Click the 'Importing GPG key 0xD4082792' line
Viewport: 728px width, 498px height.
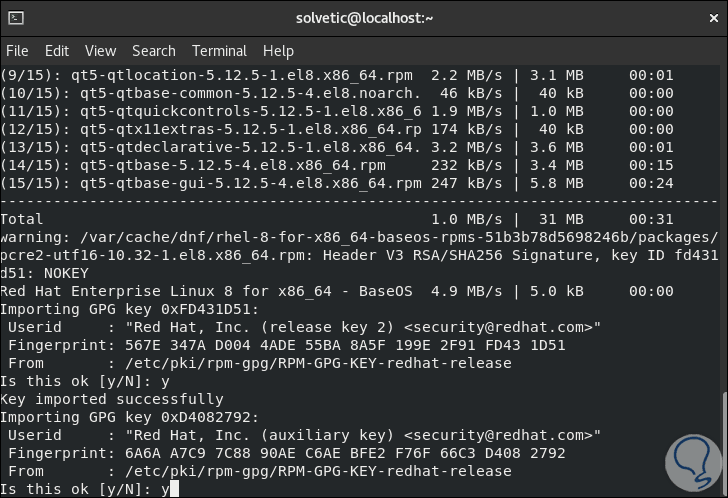click(x=130, y=417)
